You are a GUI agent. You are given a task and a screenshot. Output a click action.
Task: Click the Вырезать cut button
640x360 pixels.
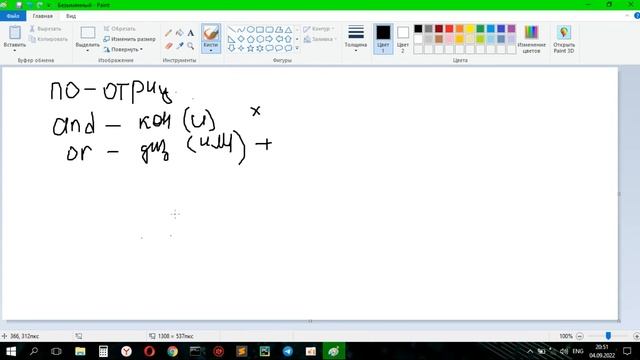(45, 29)
